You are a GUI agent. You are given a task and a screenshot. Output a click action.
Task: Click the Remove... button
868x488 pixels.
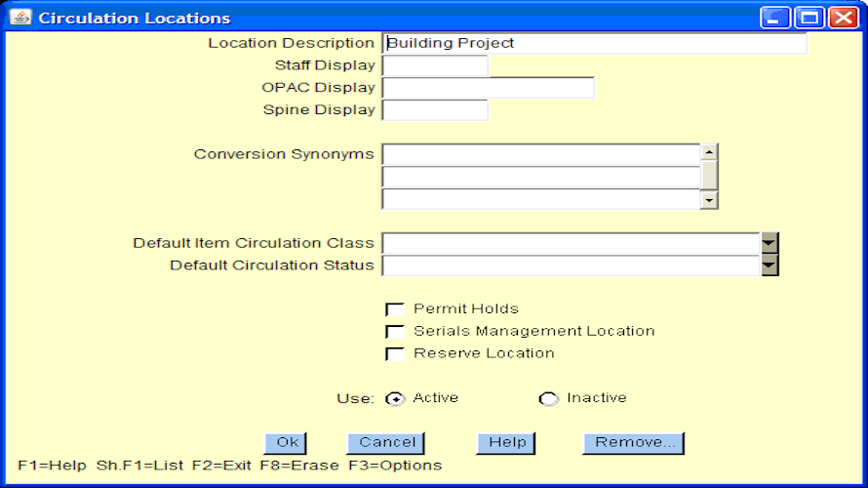click(x=634, y=443)
